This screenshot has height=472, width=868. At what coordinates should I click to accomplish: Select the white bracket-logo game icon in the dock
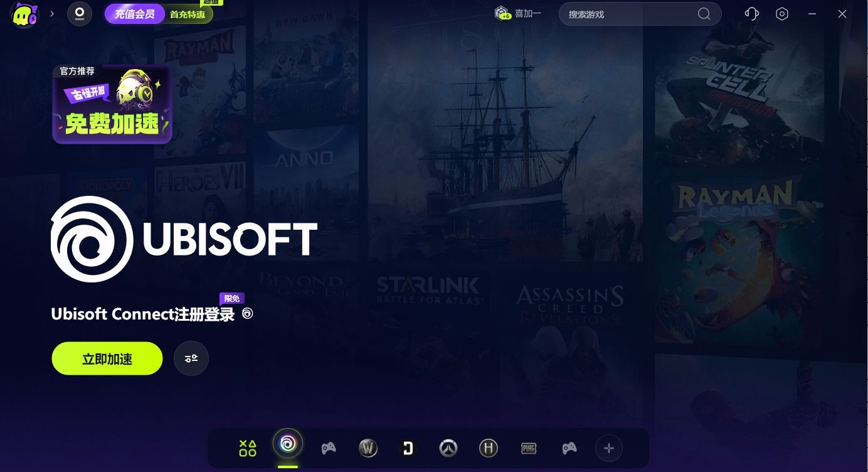[x=408, y=448]
